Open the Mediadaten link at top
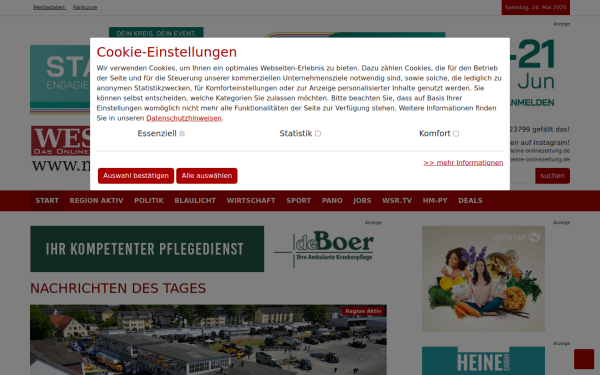 (49, 7)
